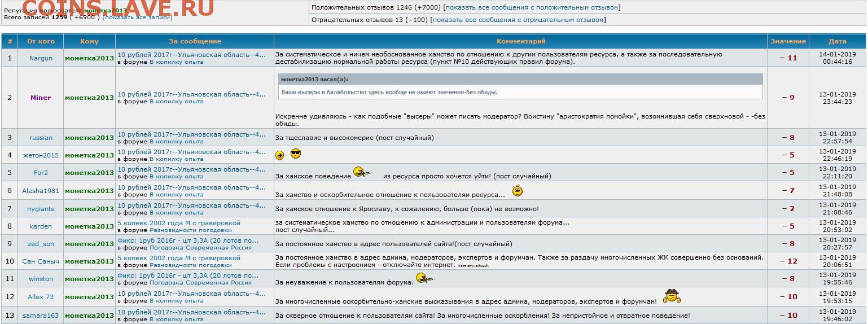Click the hat-wearing smiley in Allex 73's comment
The height and width of the screenshot is (324, 868).
pyautogui.click(x=672, y=296)
